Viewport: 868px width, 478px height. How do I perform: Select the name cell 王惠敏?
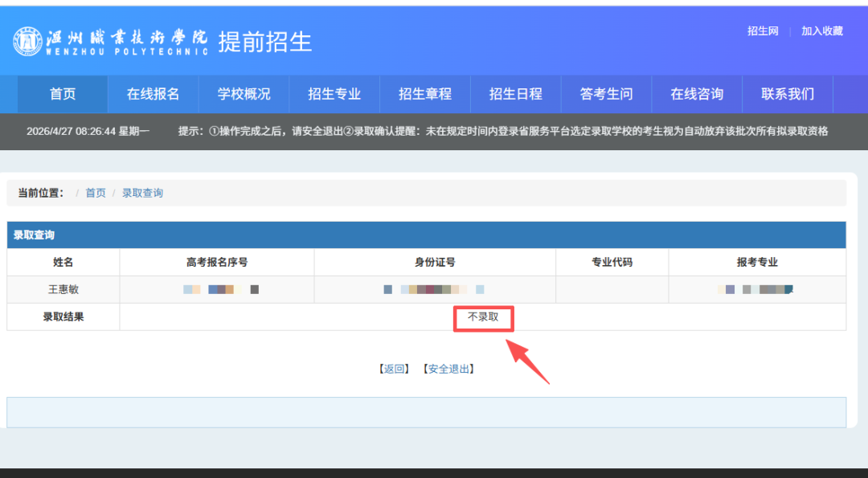[63, 289]
